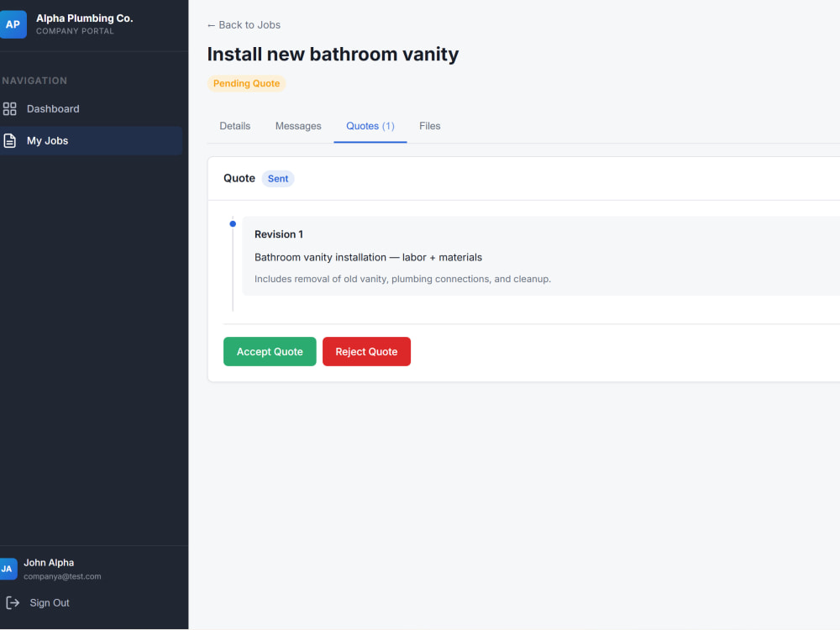Select the Quotes (1) tab
840x630 pixels.
[370, 126]
